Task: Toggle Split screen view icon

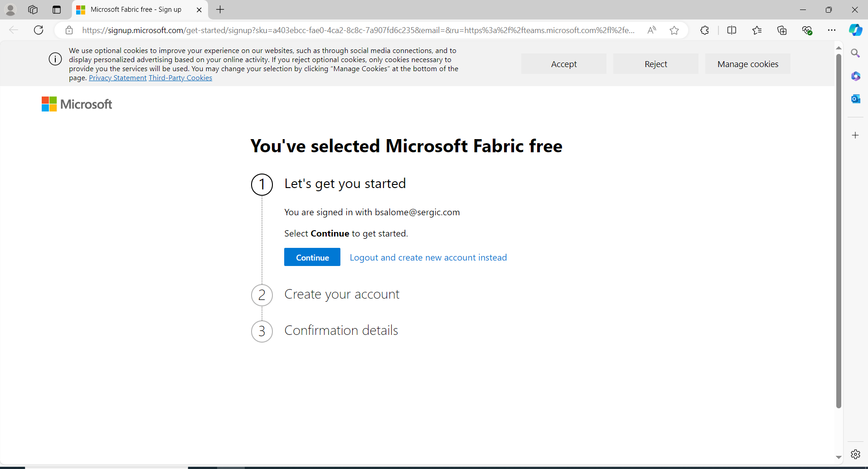Action: pos(732,30)
